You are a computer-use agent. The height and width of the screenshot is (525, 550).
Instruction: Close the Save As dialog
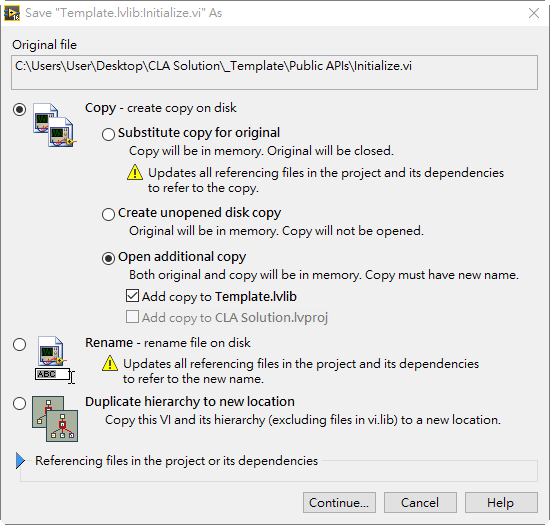pyautogui.click(x=534, y=13)
